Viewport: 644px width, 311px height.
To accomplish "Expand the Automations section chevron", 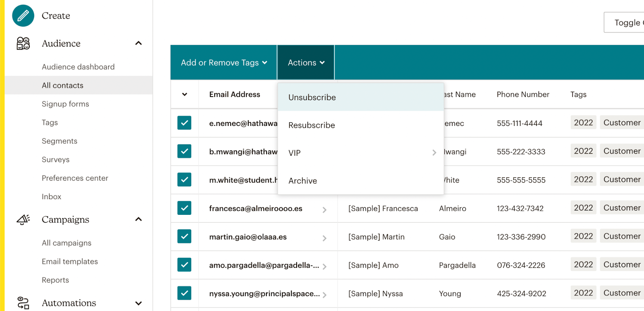I will tap(138, 303).
